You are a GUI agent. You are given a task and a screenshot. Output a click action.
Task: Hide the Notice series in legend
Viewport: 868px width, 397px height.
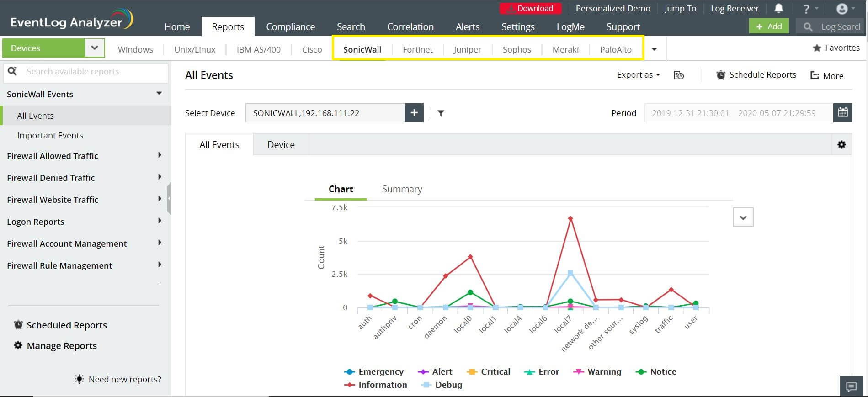tap(663, 372)
